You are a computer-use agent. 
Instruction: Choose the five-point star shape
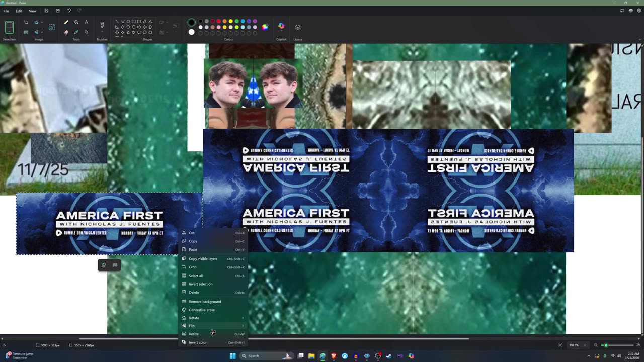coord(128,32)
